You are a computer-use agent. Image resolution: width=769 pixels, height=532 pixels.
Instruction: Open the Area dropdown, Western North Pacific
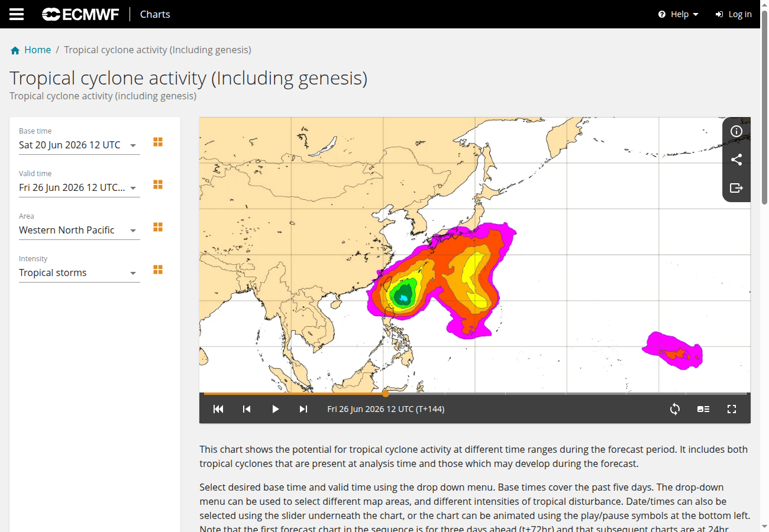click(79, 231)
